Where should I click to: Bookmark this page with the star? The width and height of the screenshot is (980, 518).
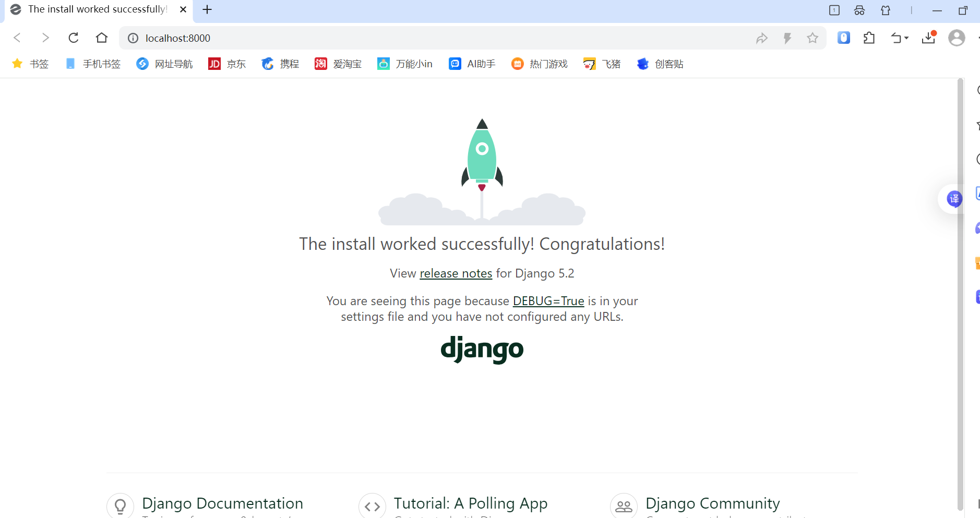812,38
